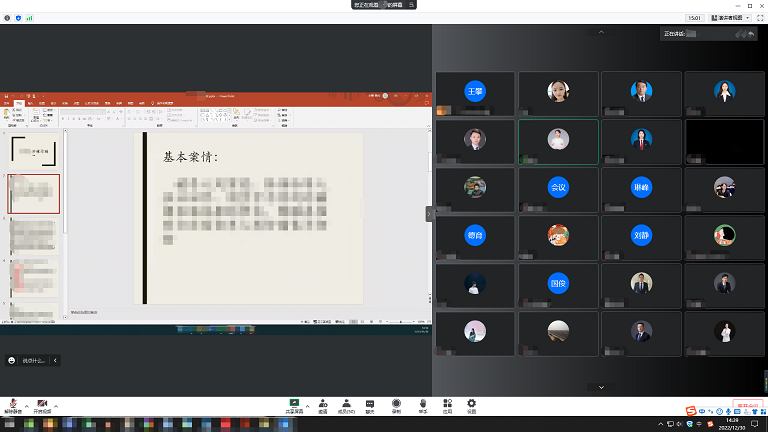Open the Members list icon
Viewport: 768px width, 432px height.
tap(346, 405)
